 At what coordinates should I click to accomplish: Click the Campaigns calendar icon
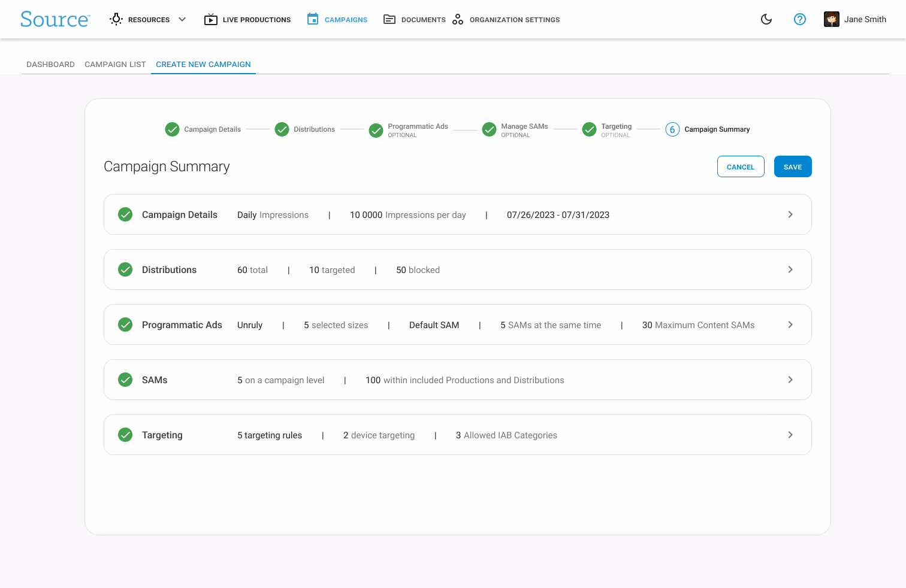[x=313, y=19]
